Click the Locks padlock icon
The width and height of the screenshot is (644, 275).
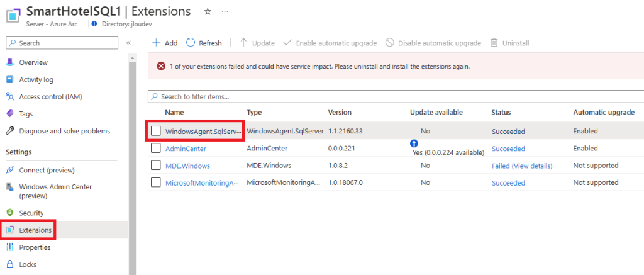10,264
